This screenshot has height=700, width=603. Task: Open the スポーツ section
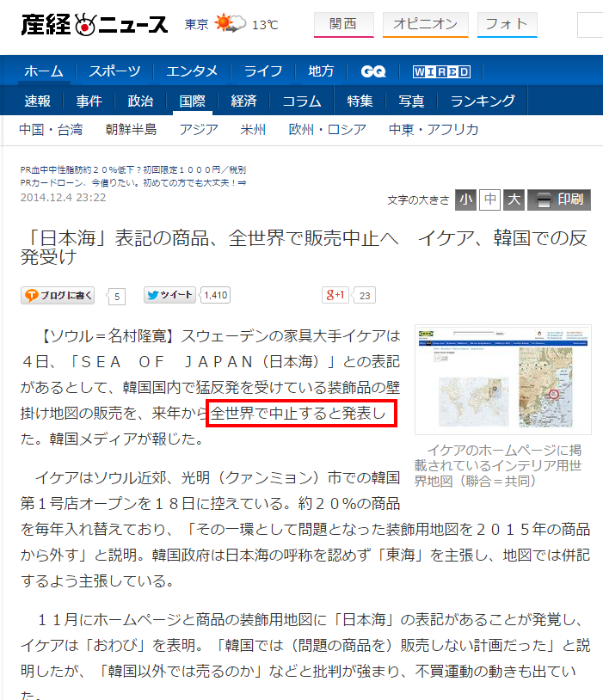(114, 71)
